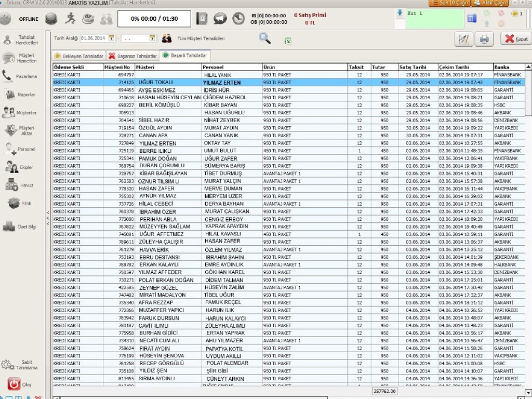Click the chart report button
This screenshot has height=399, width=532.
[464, 39]
